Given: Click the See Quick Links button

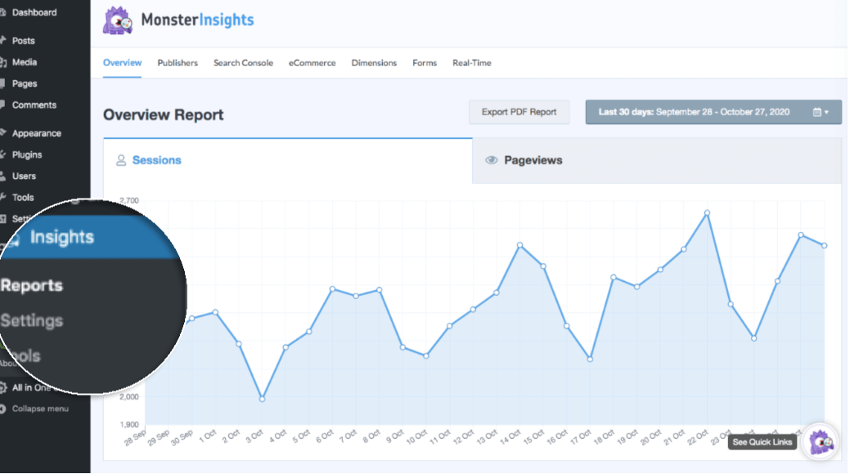Looking at the screenshot, I should pos(762,441).
